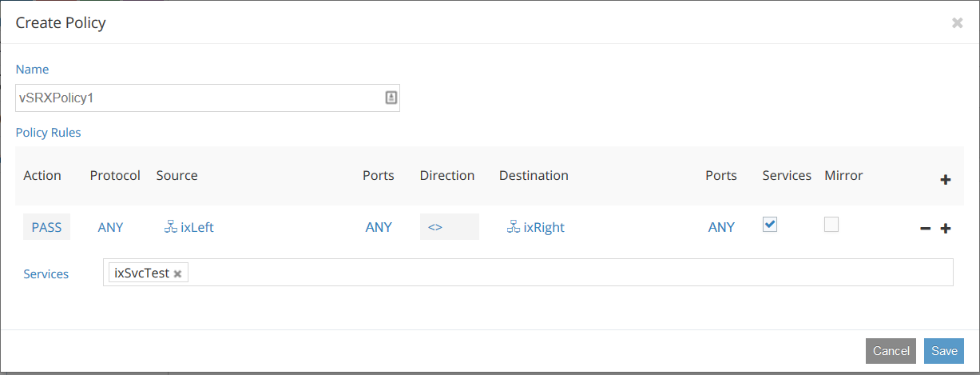Click inside the Services tag input box
Viewport: 980px width, 375px height.
click(x=559, y=273)
